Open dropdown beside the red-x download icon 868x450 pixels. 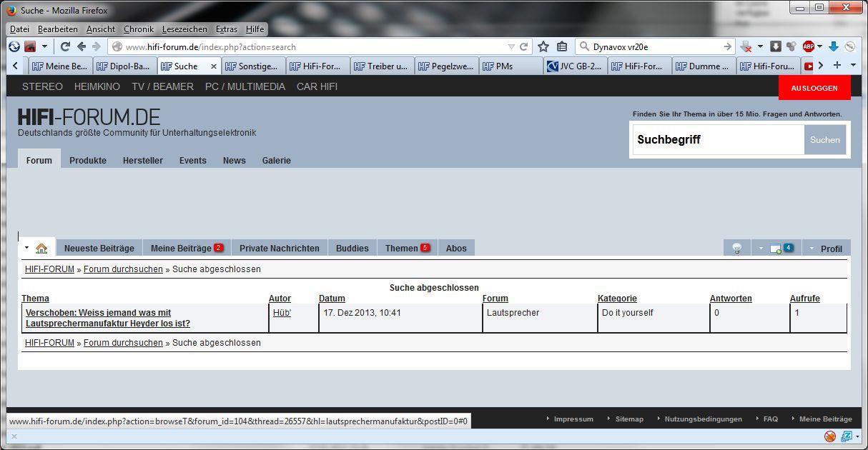761,46
